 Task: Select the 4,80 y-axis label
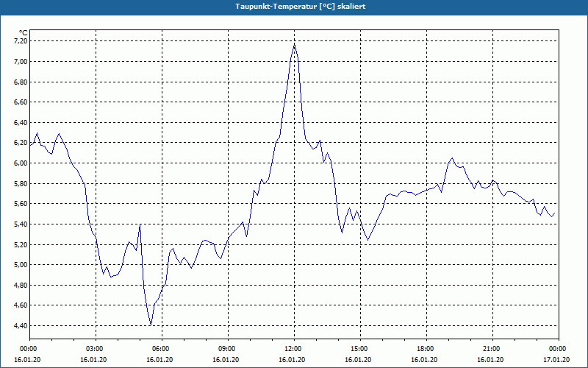click(x=21, y=285)
